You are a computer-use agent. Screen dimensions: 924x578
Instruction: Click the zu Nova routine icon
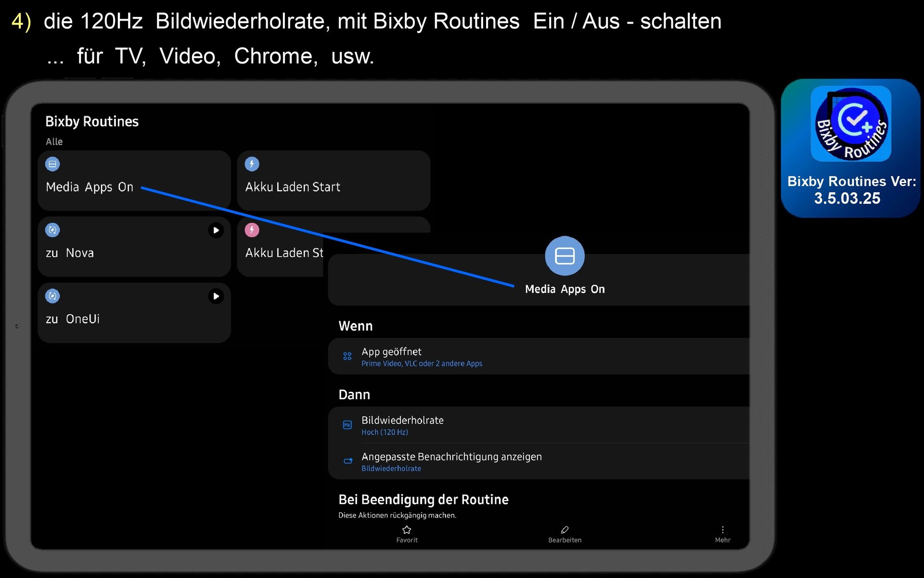(52, 230)
